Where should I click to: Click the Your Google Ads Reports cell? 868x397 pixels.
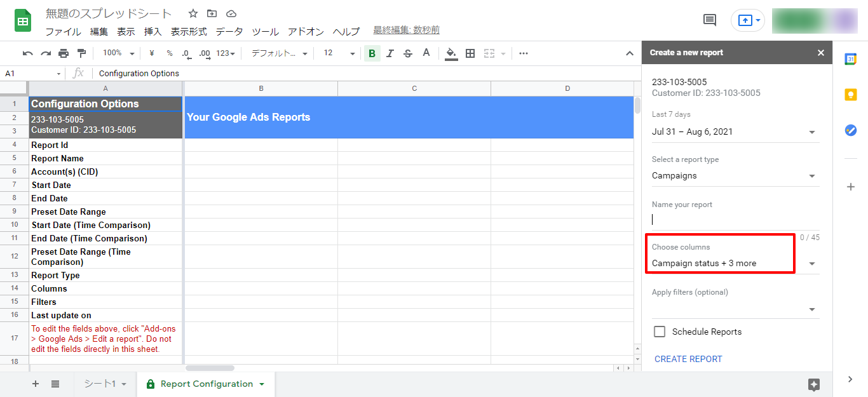pyautogui.click(x=409, y=117)
